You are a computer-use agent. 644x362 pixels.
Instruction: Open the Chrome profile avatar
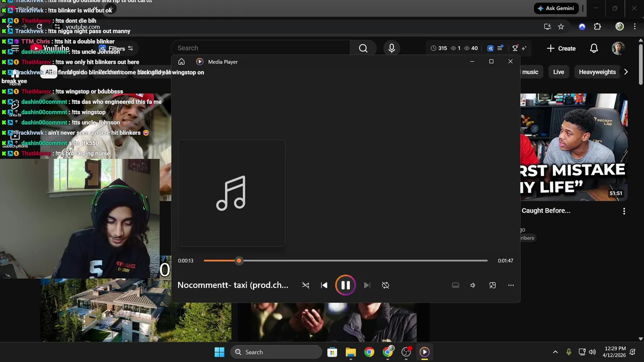(x=620, y=27)
